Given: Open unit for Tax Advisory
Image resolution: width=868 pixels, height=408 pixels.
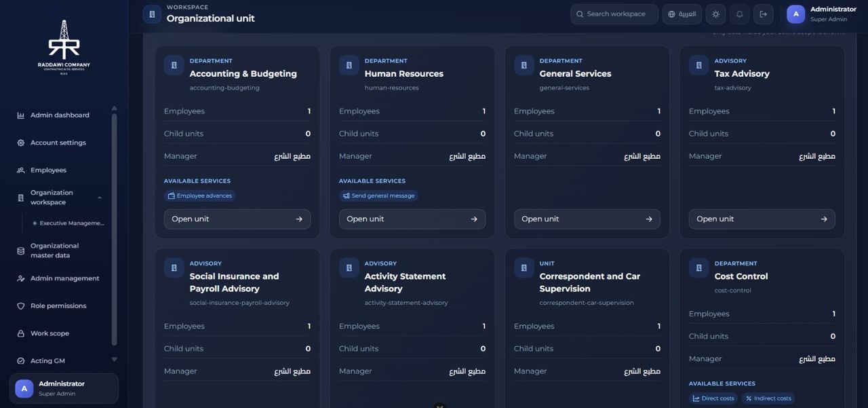Looking at the screenshot, I should (762, 219).
